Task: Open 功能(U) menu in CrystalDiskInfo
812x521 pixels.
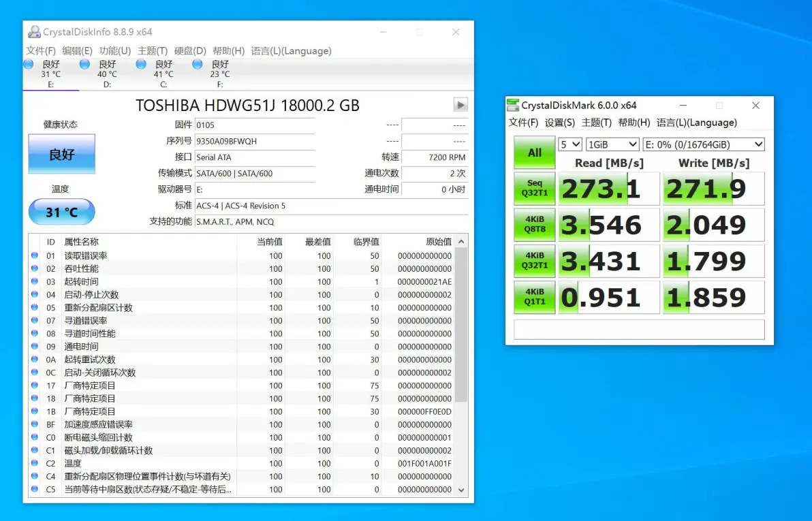Action: (x=115, y=51)
